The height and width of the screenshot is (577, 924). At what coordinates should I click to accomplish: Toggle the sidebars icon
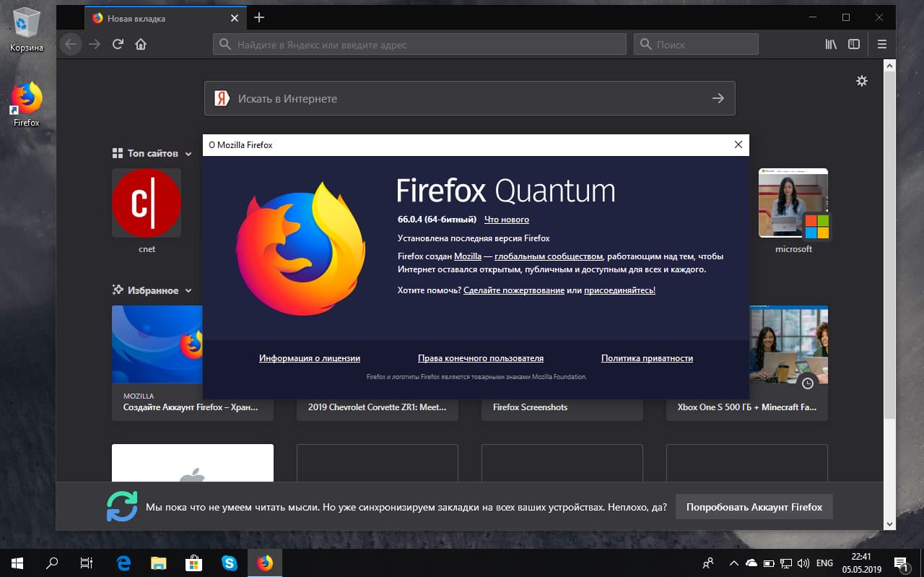tap(854, 44)
